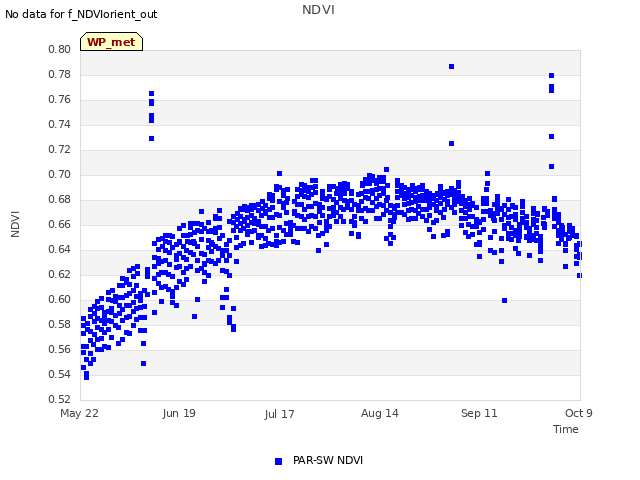Click the blue PAR-SW NDVI legend marker
This screenshot has width=640, height=480.
click(278, 461)
